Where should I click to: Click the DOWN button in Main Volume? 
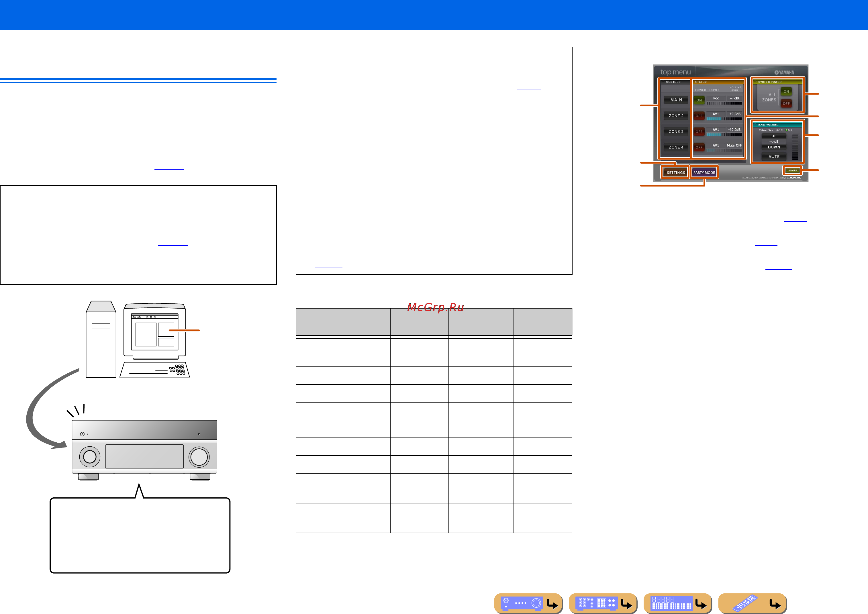point(774,147)
